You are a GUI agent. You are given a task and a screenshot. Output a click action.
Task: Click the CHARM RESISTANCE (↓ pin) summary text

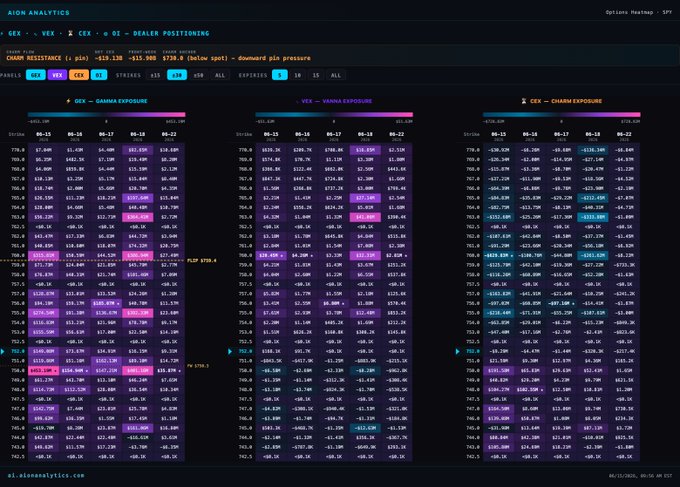[47, 58]
